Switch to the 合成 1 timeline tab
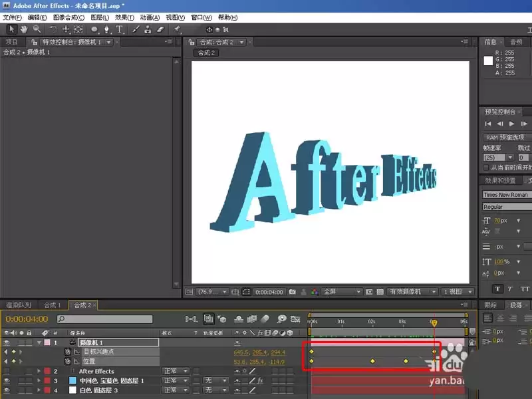 click(53, 305)
